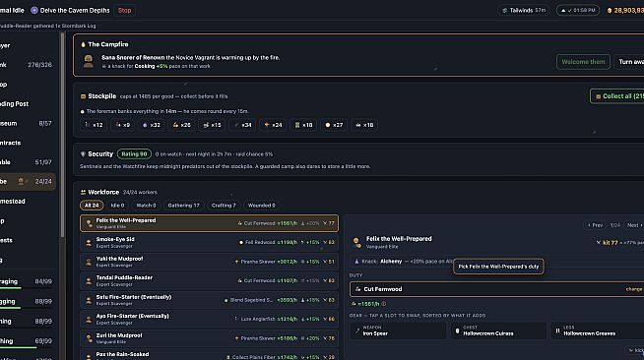Click info icon next to 1561/h rate
This screenshot has width=644, height=360.
click(384, 304)
